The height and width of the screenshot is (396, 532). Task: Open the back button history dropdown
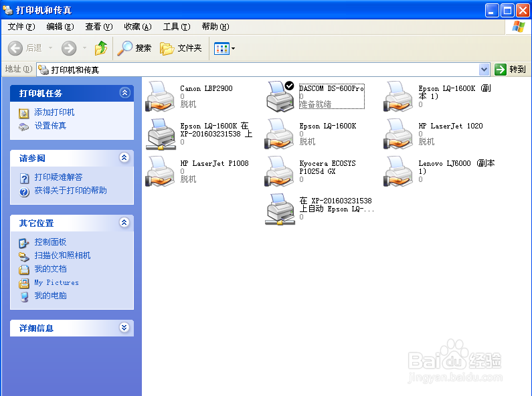pos(51,48)
